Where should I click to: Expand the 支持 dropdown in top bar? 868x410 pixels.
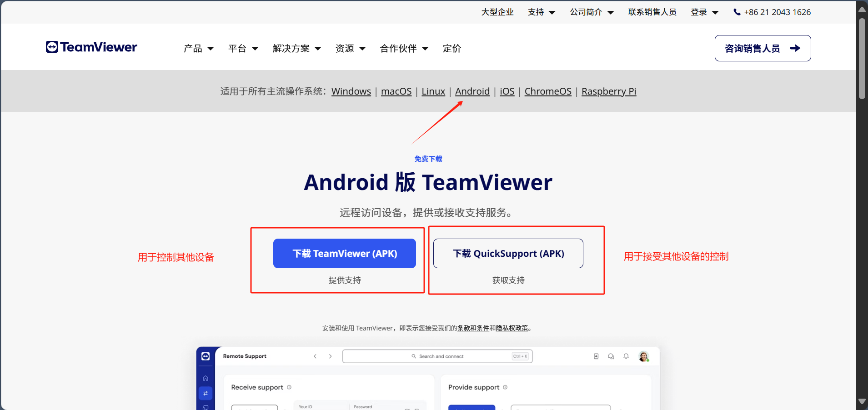[x=542, y=12]
